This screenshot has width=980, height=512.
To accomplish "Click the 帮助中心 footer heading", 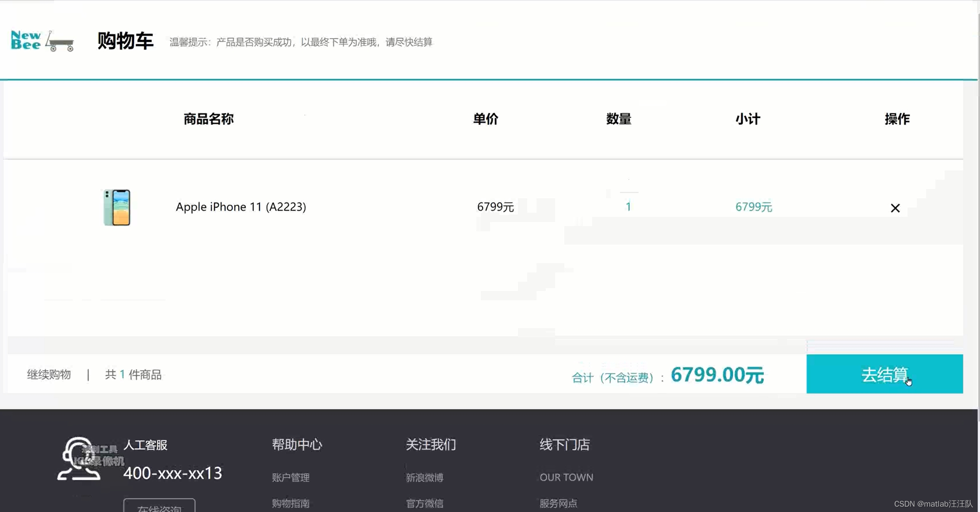I will tap(297, 444).
